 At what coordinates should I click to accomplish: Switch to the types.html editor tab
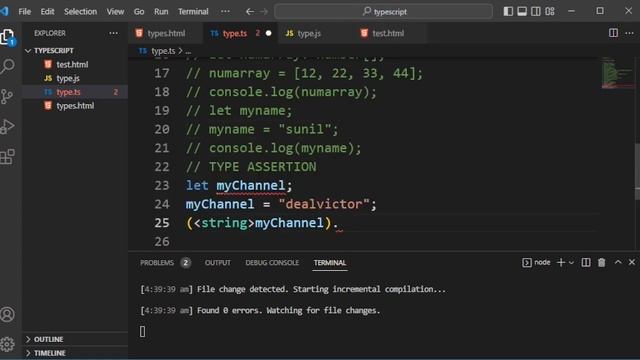point(166,33)
